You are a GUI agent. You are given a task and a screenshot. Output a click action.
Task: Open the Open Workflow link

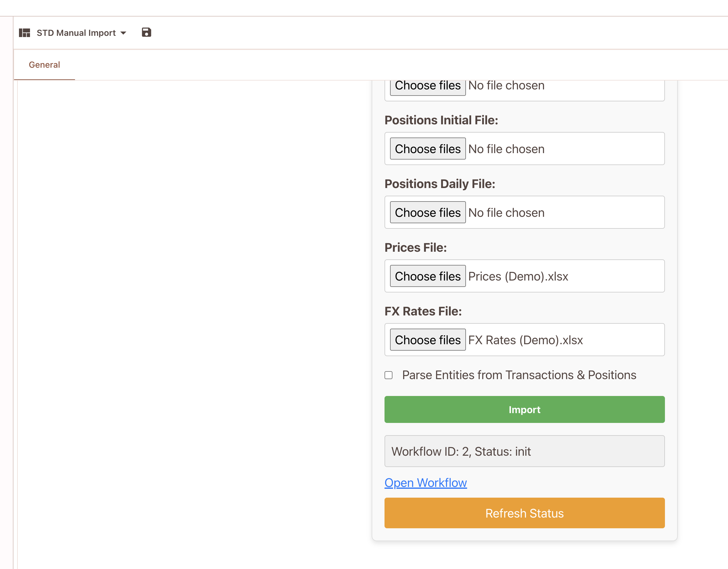[426, 483]
